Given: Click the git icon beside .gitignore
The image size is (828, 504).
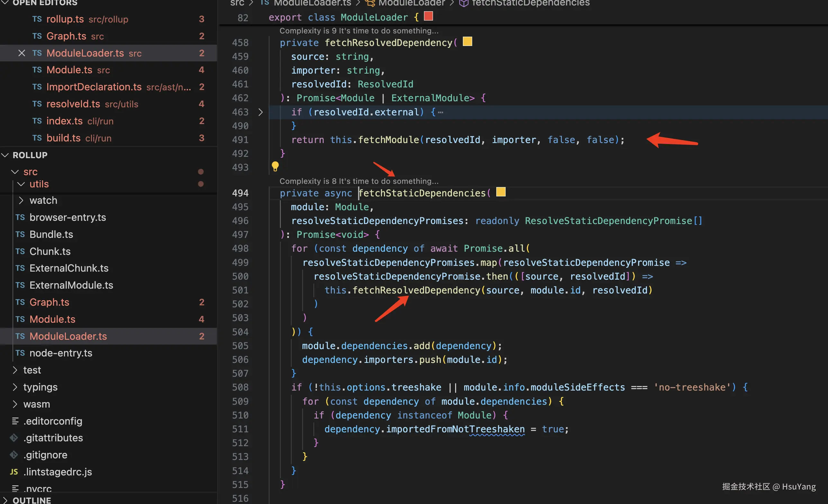Looking at the screenshot, I should pyautogui.click(x=14, y=455).
